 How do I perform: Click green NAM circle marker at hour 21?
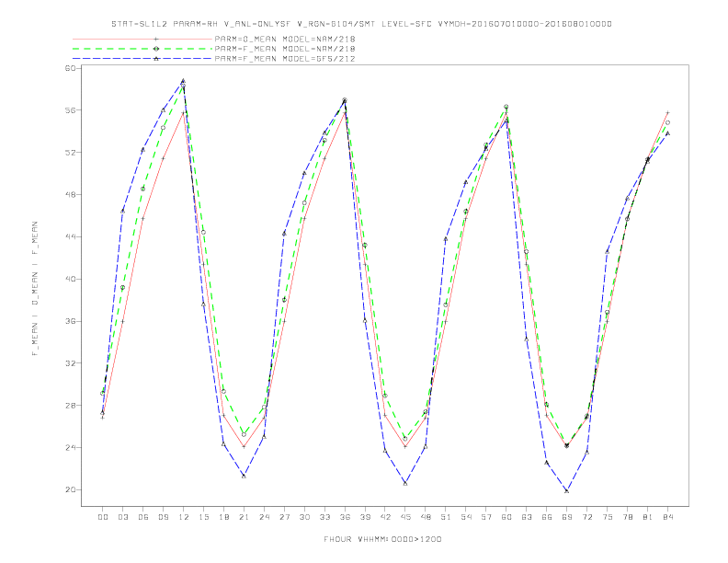[x=244, y=434]
